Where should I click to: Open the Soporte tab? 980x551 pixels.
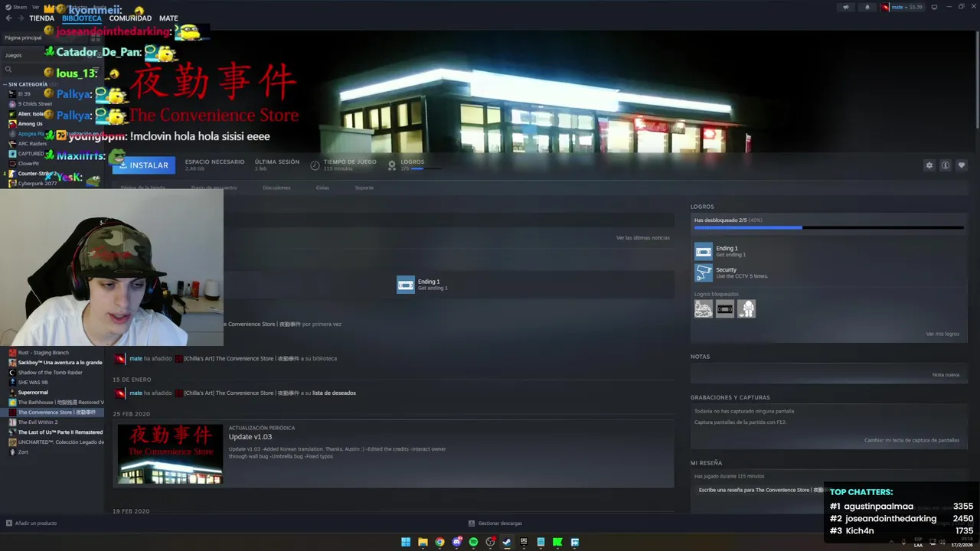tap(364, 187)
